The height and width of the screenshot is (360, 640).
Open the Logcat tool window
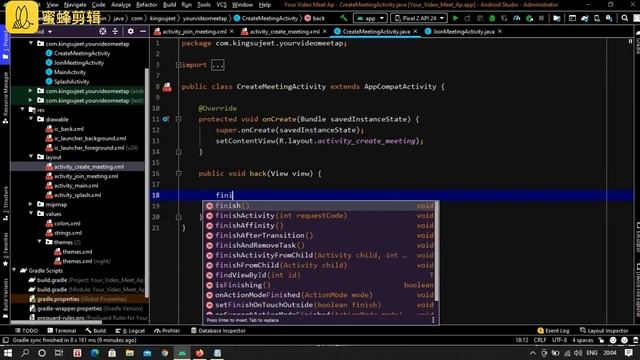130,331
